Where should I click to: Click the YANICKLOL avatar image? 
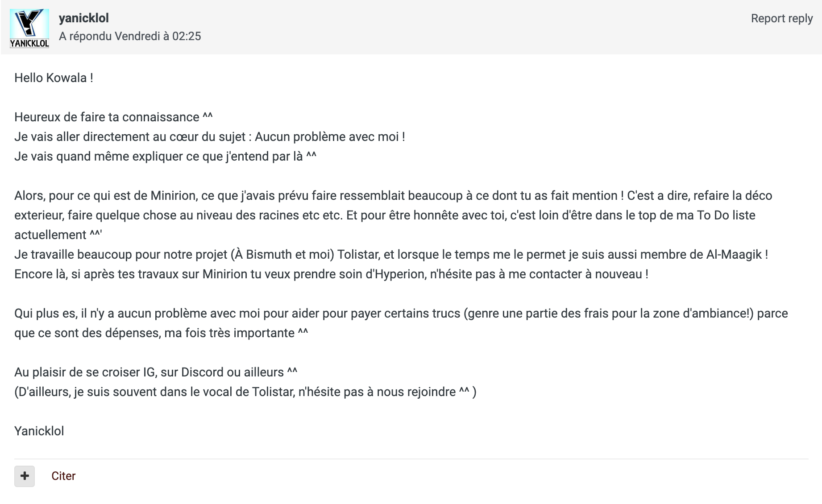29,29
